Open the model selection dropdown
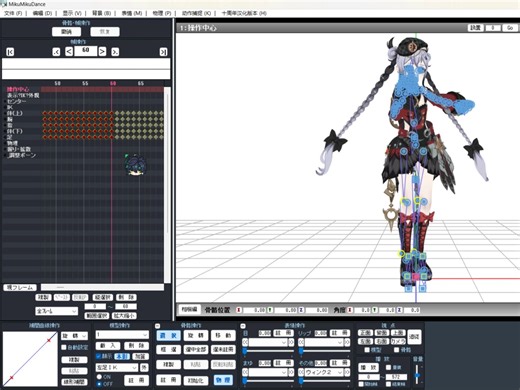 (x=122, y=335)
